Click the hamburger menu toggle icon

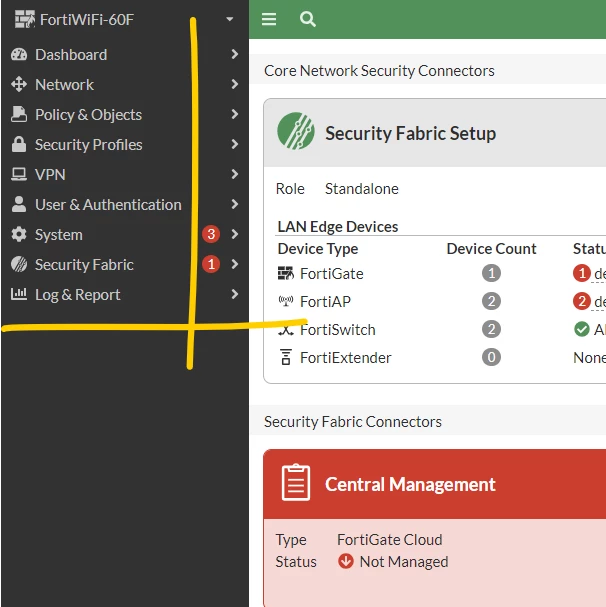point(269,19)
